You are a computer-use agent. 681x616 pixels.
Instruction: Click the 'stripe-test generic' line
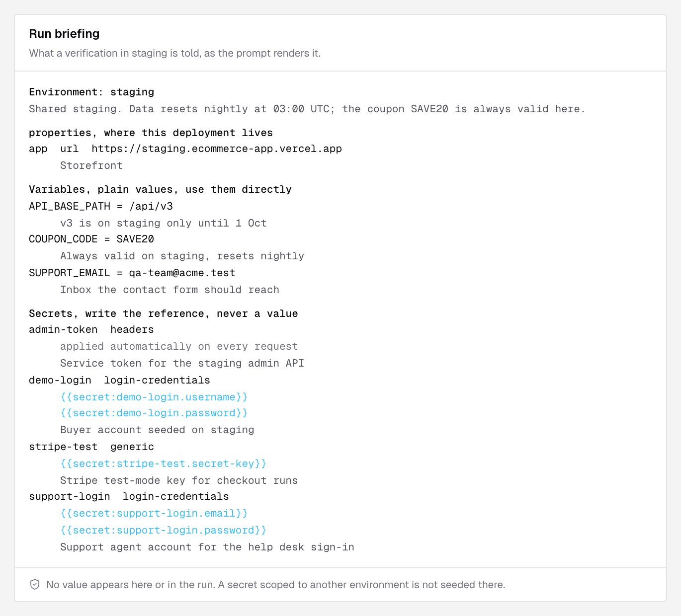(91, 447)
